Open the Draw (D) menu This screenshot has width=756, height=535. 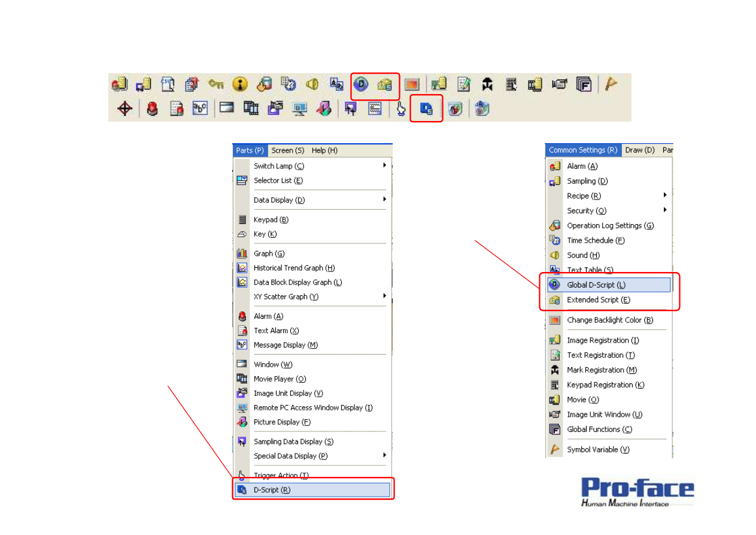pos(640,150)
